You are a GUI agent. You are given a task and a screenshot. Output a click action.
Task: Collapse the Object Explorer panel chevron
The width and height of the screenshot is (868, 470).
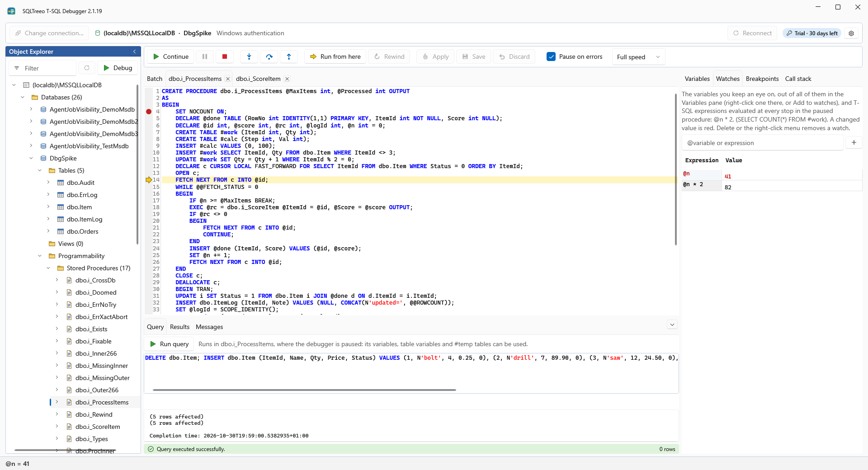pyautogui.click(x=134, y=52)
